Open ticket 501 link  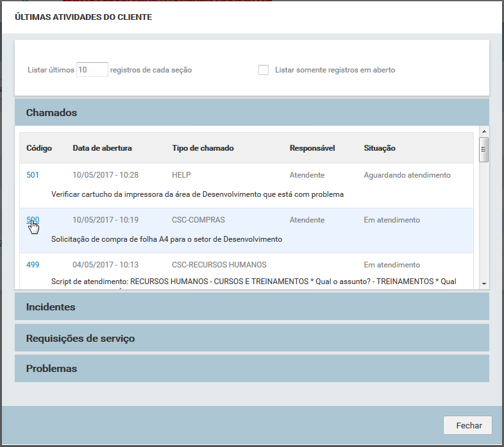tap(33, 175)
